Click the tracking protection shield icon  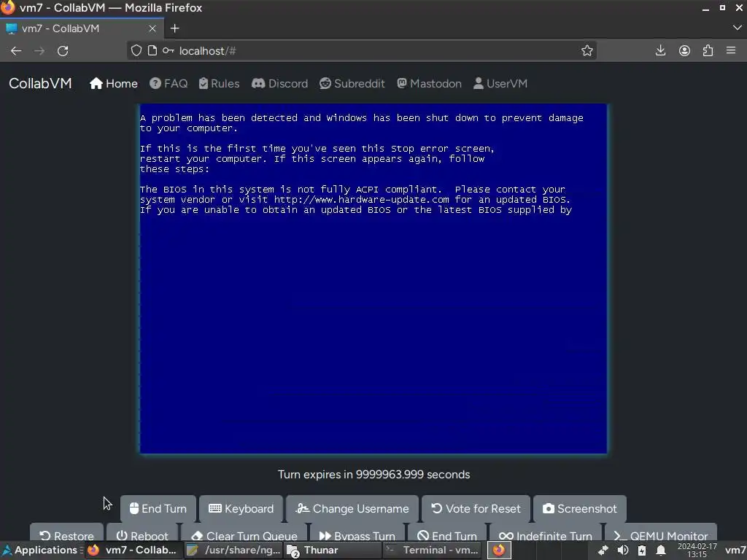[136, 50]
